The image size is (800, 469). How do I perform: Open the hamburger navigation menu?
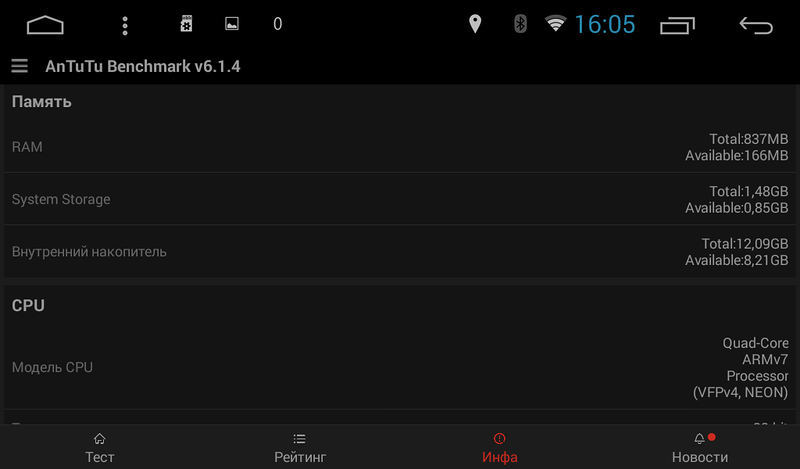pyautogui.click(x=19, y=66)
